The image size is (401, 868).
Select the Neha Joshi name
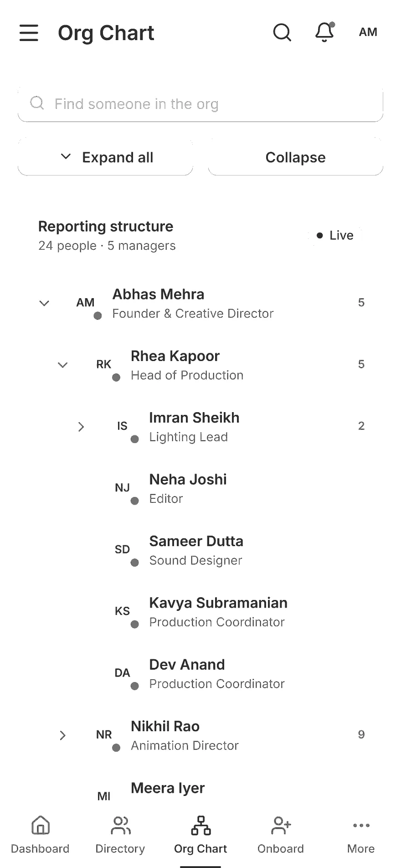(188, 479)
